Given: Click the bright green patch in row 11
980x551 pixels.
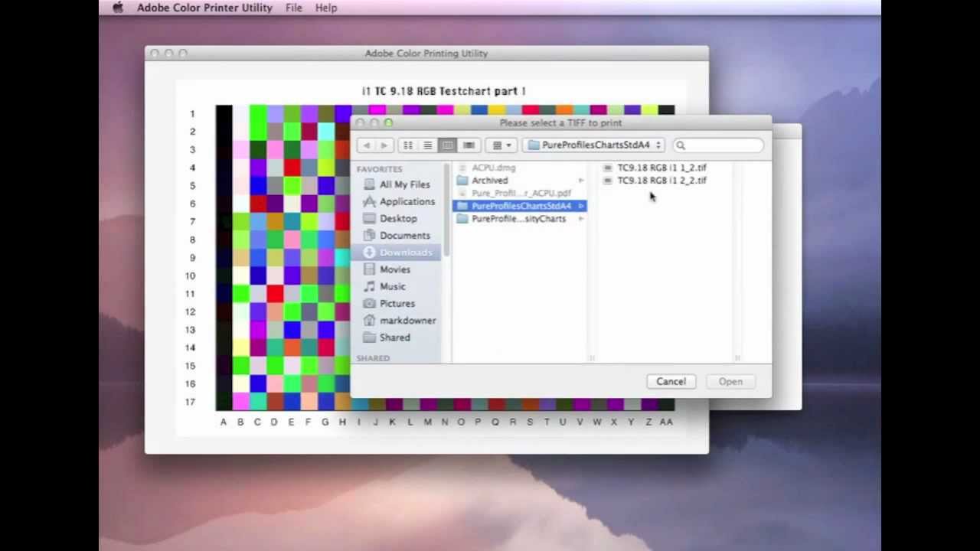Looking at the screenshot, I should click(x=240, y=294).
